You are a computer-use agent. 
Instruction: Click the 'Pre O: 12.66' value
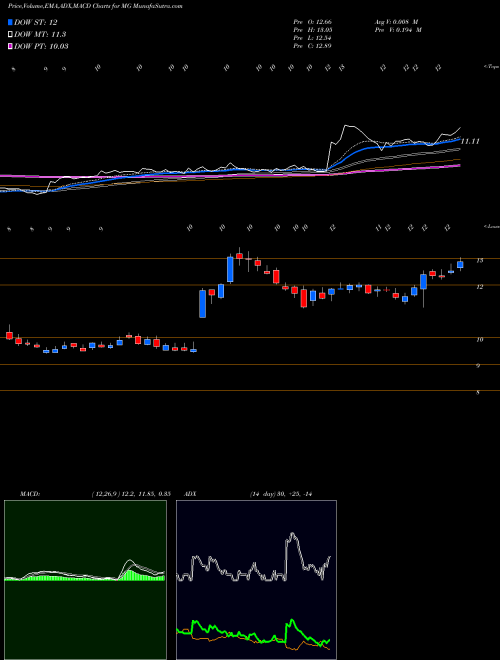[x=312, y=22]
